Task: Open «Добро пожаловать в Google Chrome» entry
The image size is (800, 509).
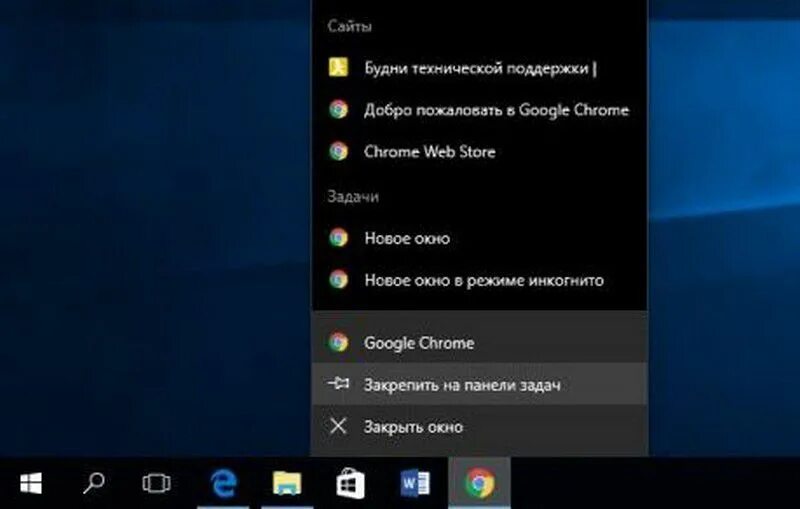Action: click(480, 110)
